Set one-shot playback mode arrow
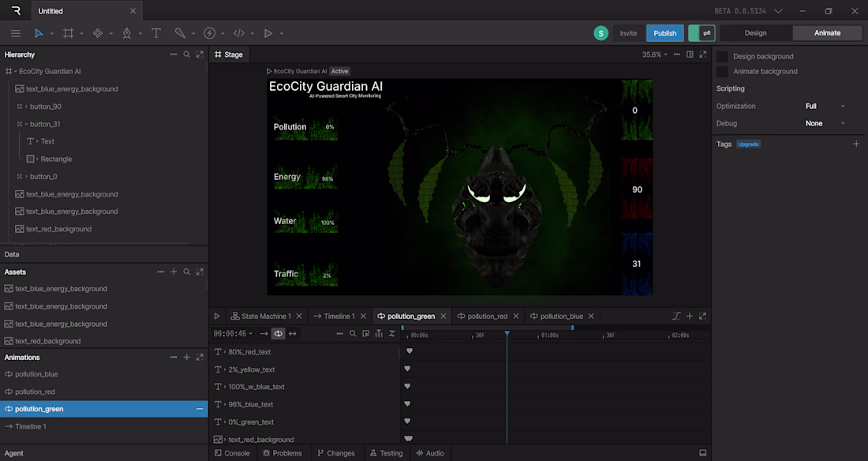Screen dimensions: 868x461 [x=264, y=334]
